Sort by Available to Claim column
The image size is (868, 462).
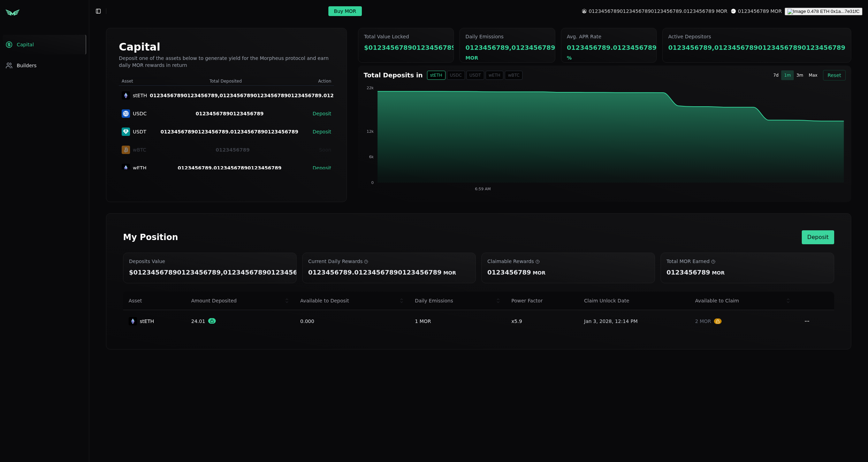pos(788,301)
